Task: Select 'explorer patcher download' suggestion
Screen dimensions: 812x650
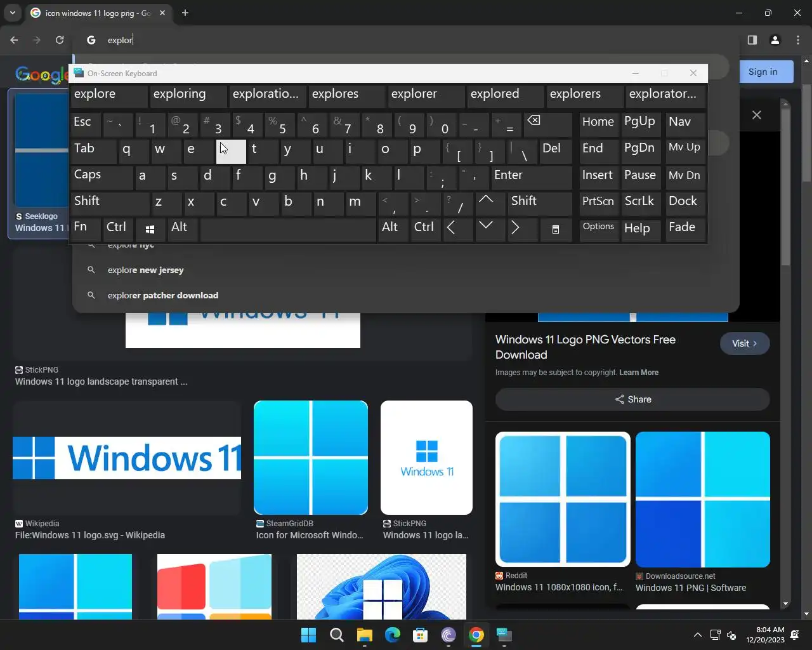Action: click(406, 295)
